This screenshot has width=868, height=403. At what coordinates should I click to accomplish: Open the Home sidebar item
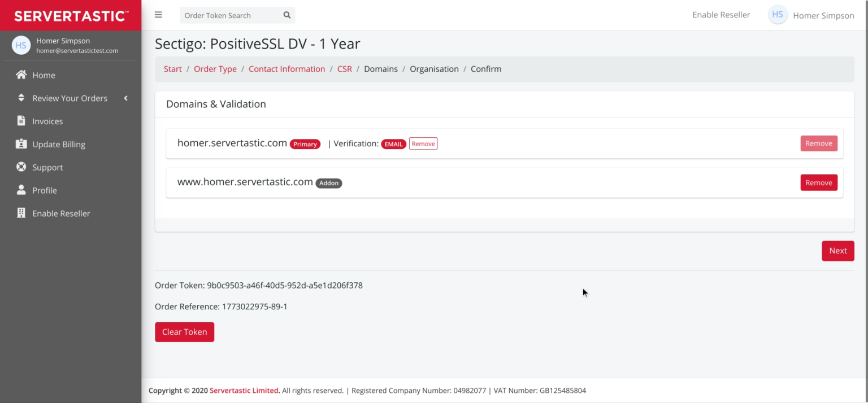pyautogui.click(x=71, y=75)
